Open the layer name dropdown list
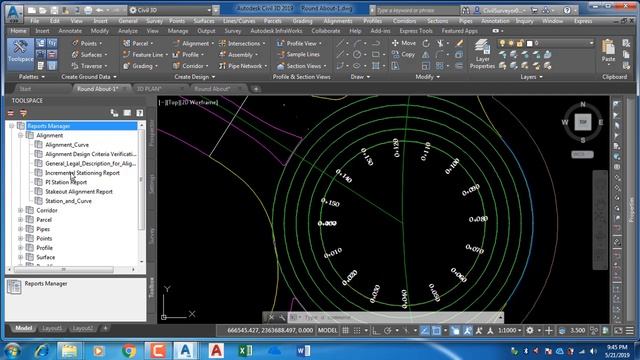This screenshot has height=360, width=640. click(591, 43)
